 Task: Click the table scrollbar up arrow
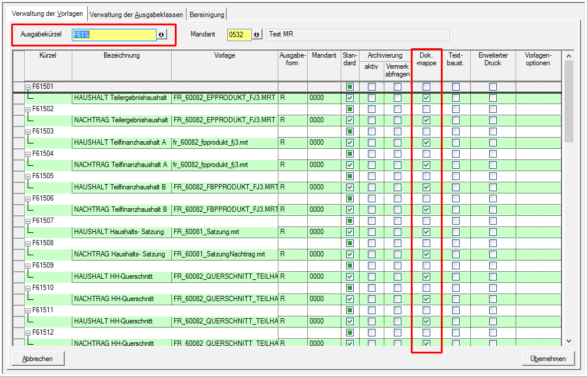pos(569,56)
